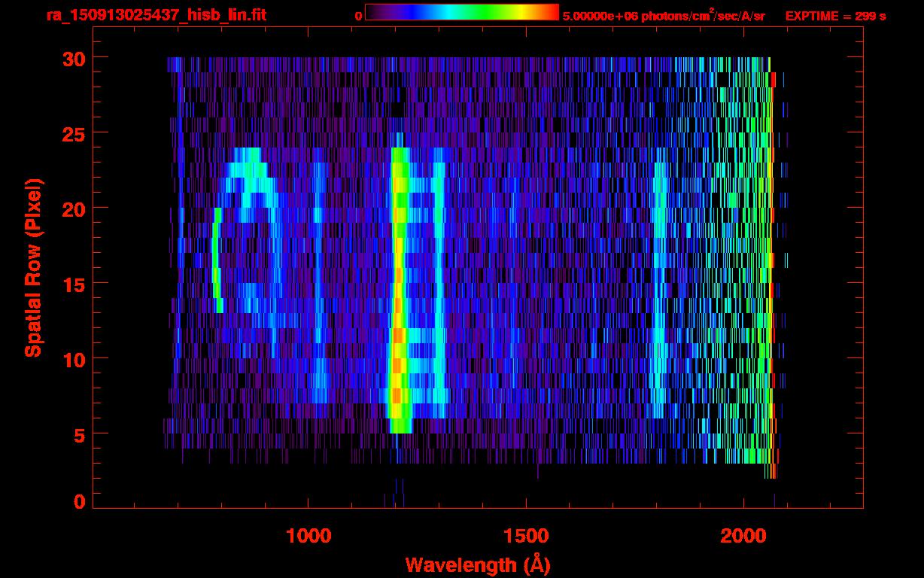Click the 2000 wavelength tick label
This screenshot has width=924, height=578.
point(743,536)
